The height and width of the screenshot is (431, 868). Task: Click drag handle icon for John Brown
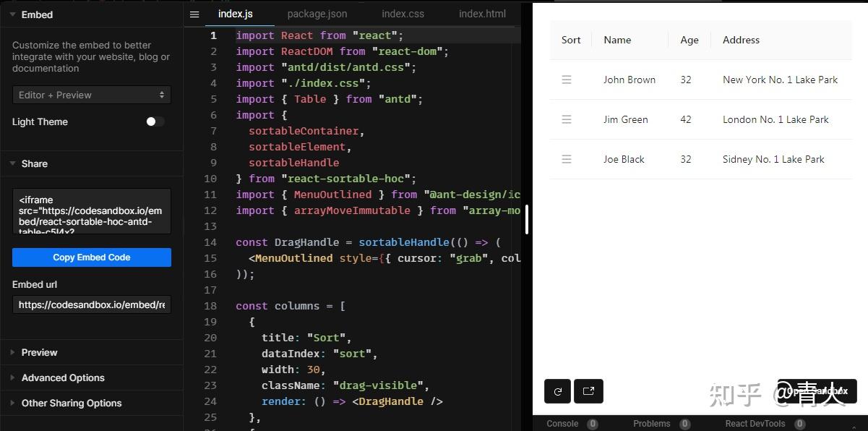pyautogui.click(x=567, y=80)
